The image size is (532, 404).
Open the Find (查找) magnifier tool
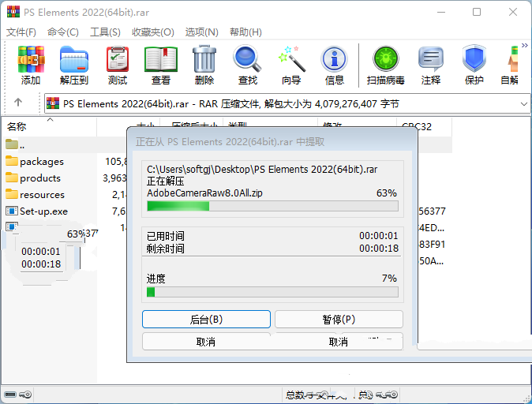pyautogui.click(x=247, y=65)
